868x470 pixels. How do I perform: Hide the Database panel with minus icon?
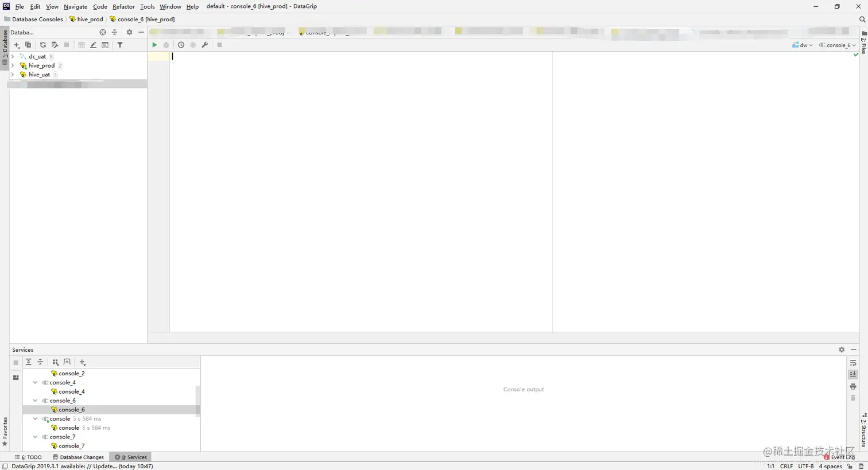pyautogui.click(x=141, y=32)
